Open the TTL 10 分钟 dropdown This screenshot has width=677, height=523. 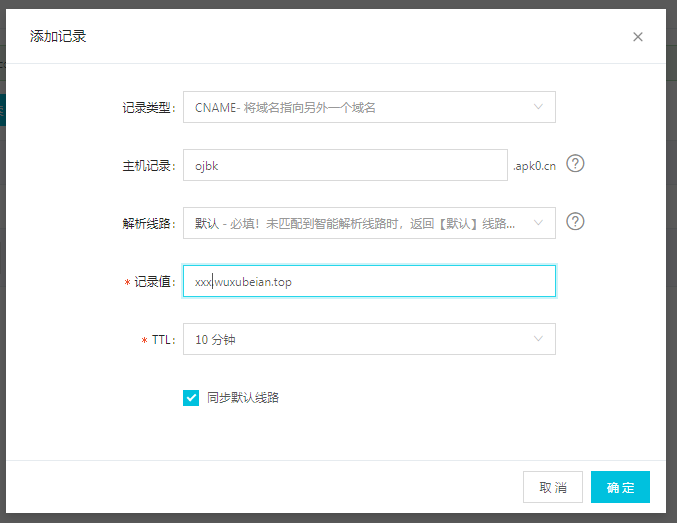pyautogui.click(x=368, y=339)
